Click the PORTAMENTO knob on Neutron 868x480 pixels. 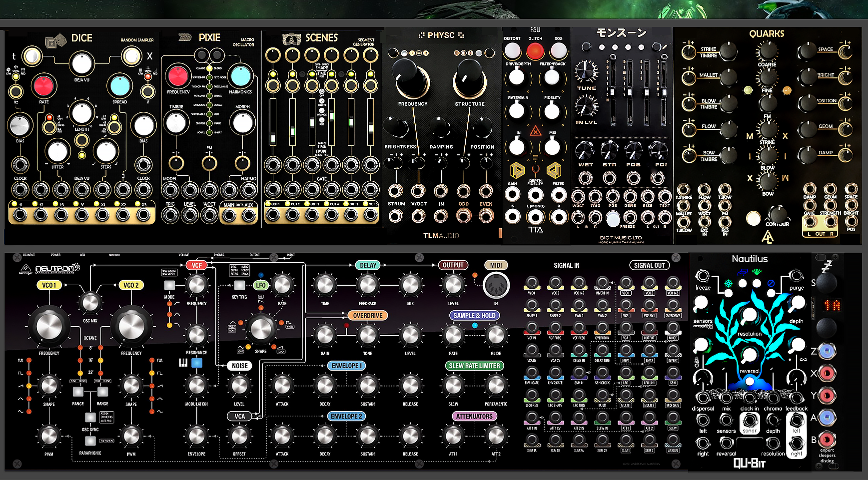[496, 385]
